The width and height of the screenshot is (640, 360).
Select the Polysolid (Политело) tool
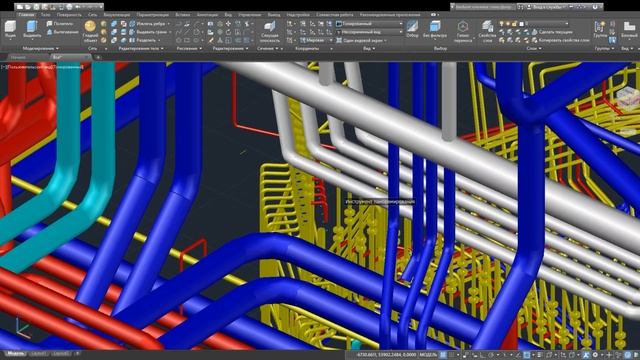[x=60, y=24]
